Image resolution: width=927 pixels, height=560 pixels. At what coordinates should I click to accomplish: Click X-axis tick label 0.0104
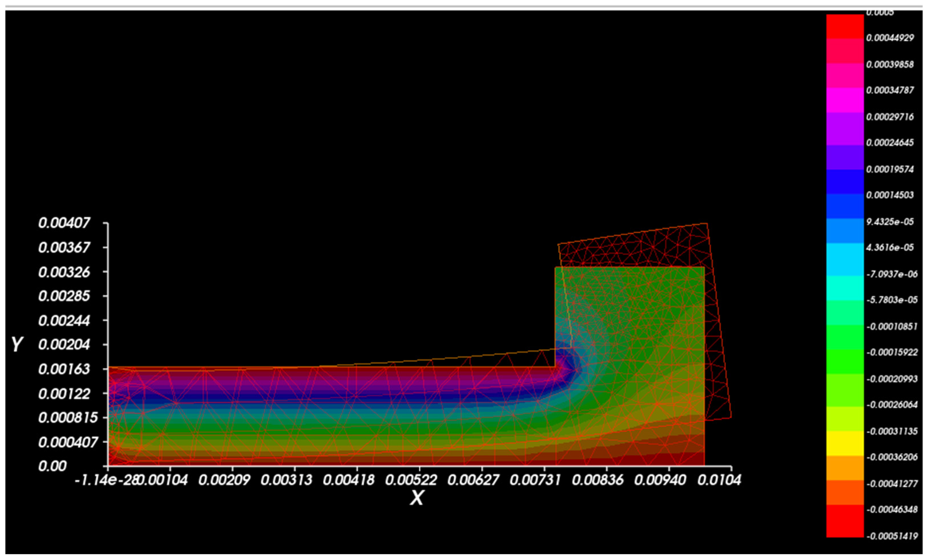point(719,480)
